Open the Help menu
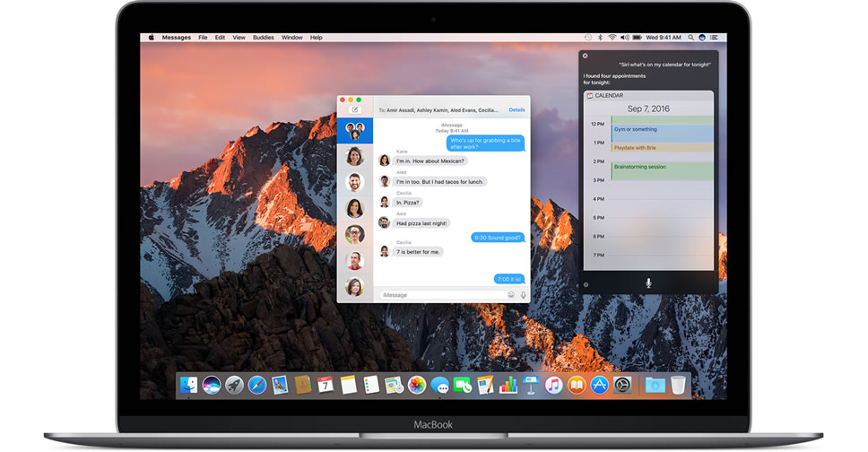 tap(317, 38)
